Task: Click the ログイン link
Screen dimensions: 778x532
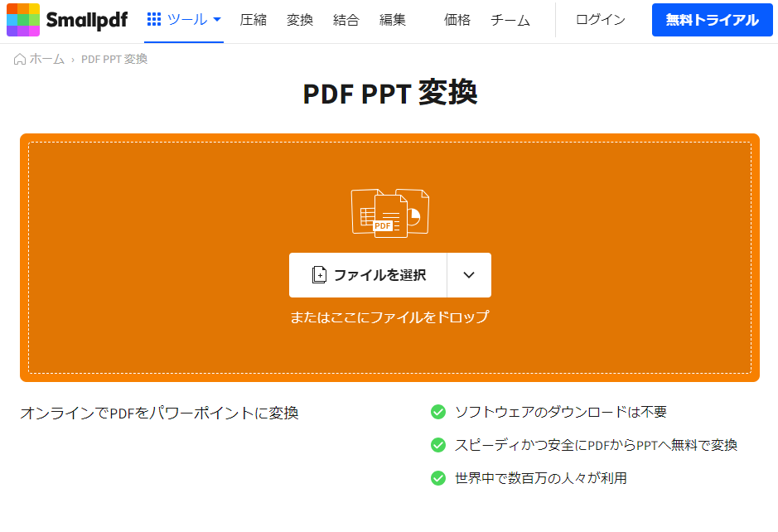Action: pyautogui.click(x=601, y=20)
